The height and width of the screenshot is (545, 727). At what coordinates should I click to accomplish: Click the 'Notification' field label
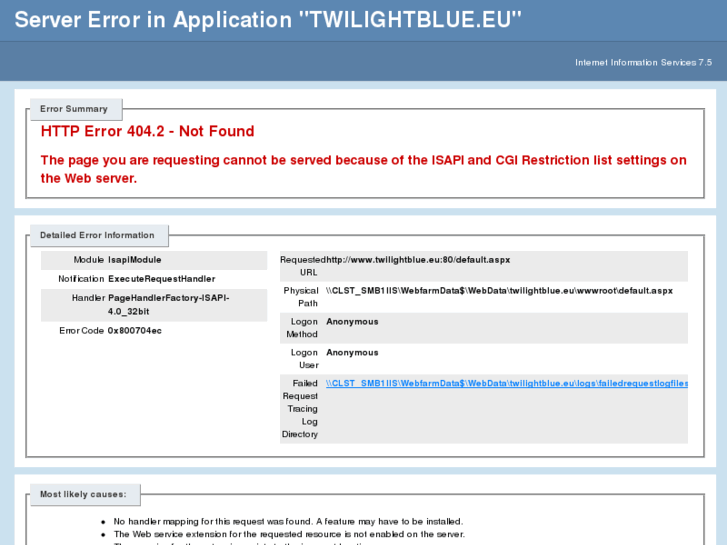(x=81, y=279)
